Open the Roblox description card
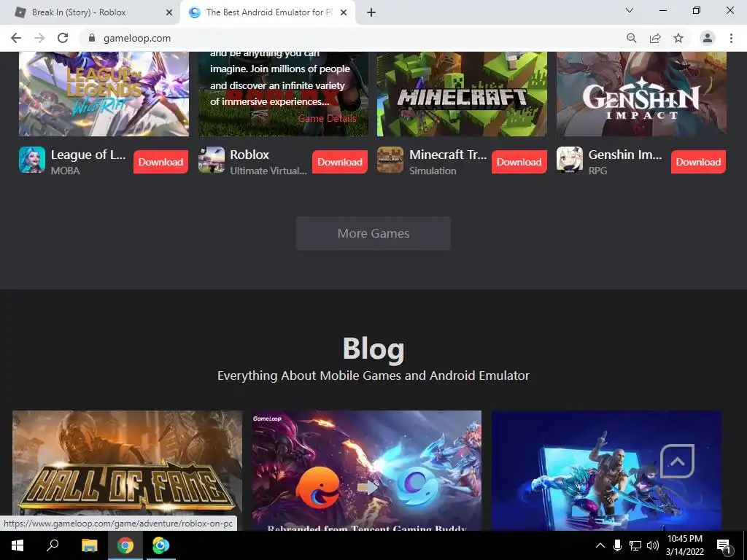747x560 pixels. pos(283,94)
